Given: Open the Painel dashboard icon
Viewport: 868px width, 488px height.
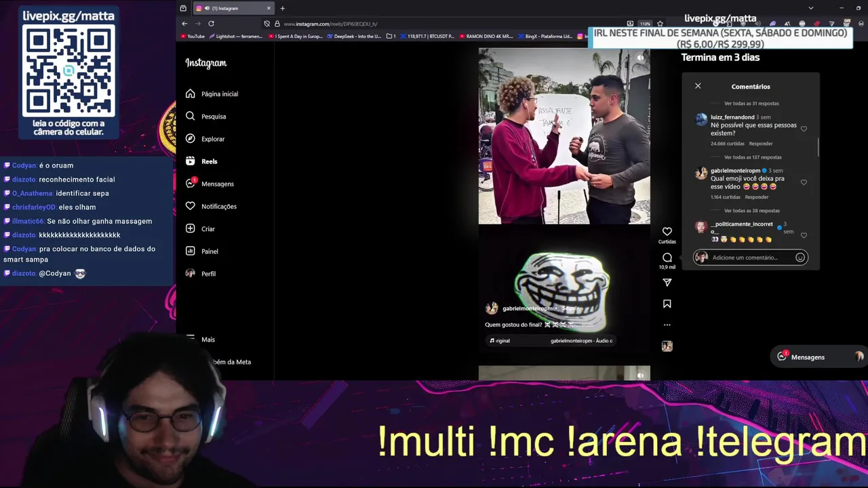Looking at the screenshot, I should point(191,251).
